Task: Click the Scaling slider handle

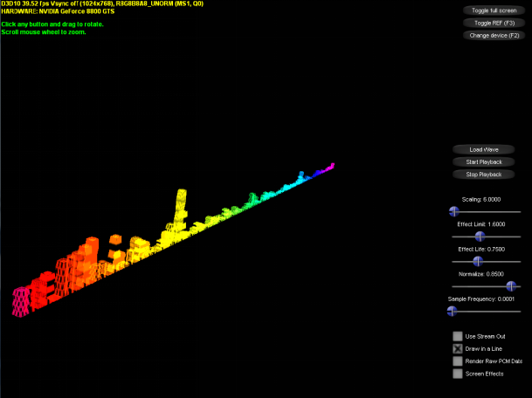Action: point(453,211)
